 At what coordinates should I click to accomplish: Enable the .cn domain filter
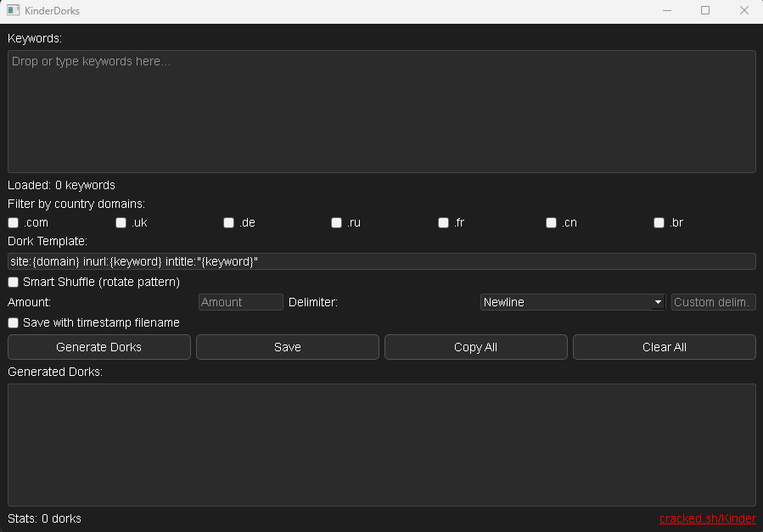552,223
